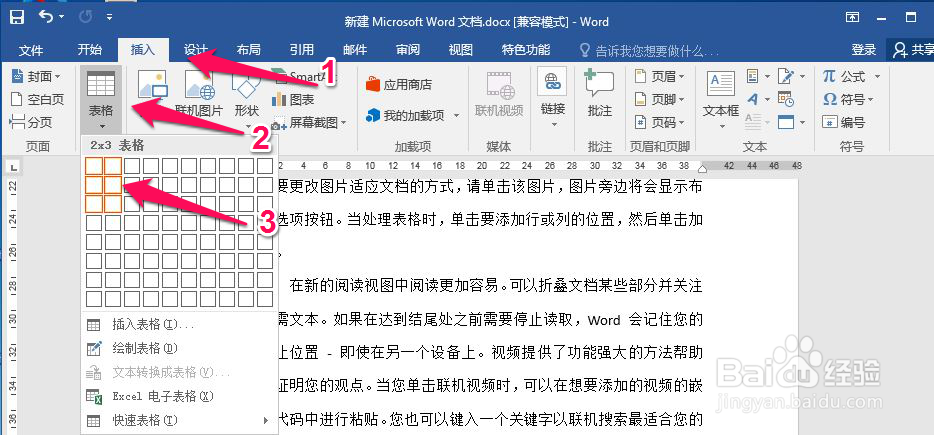Switch to the 审阅 review tab

pos(408,50)
